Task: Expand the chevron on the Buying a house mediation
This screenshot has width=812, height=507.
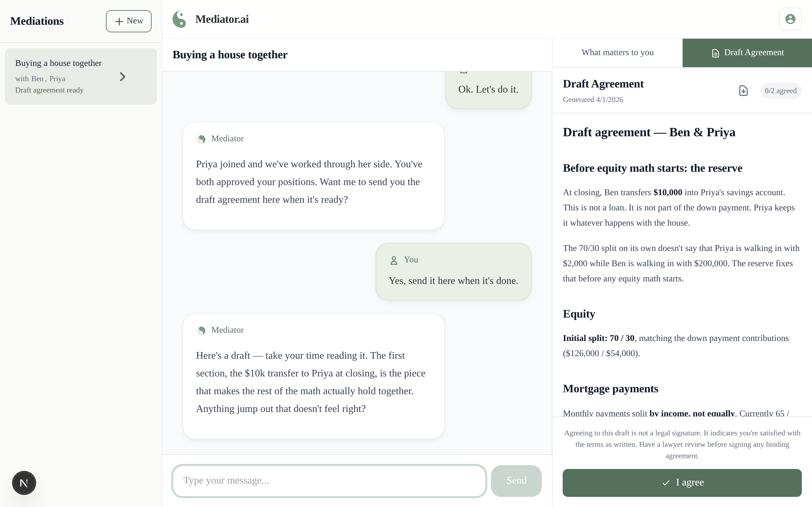Action: (122, 77)
